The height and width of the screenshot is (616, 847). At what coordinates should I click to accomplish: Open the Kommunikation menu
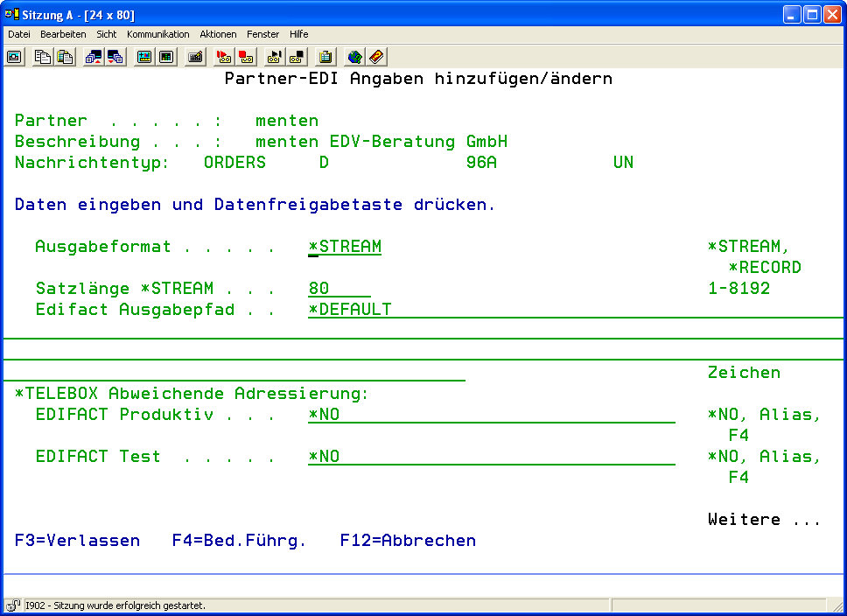click(157, 34)
